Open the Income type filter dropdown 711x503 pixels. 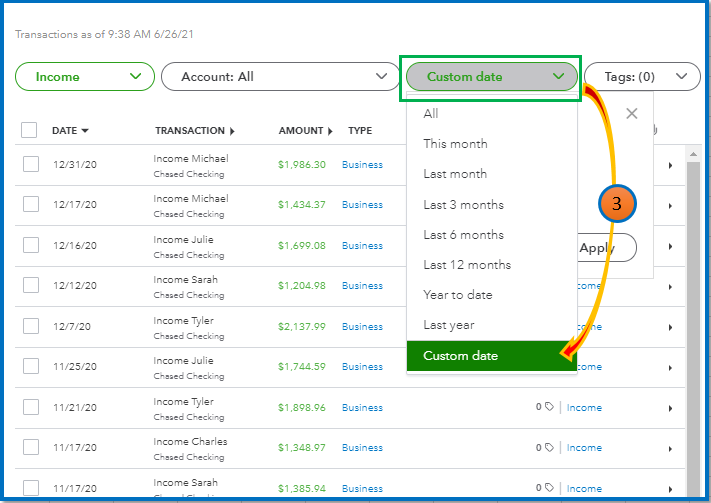pos(85,77)
